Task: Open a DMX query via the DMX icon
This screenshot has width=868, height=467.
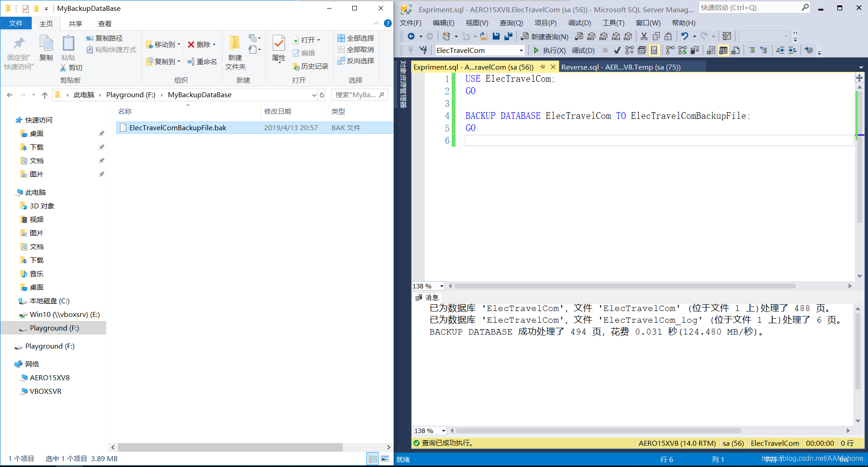Action: [x=603, y=36]
